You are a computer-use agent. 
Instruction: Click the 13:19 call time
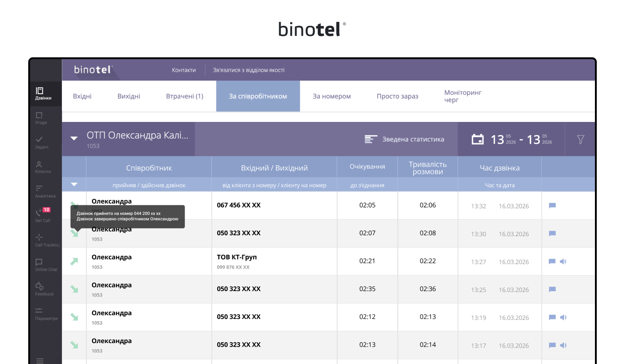click(478, 318)
